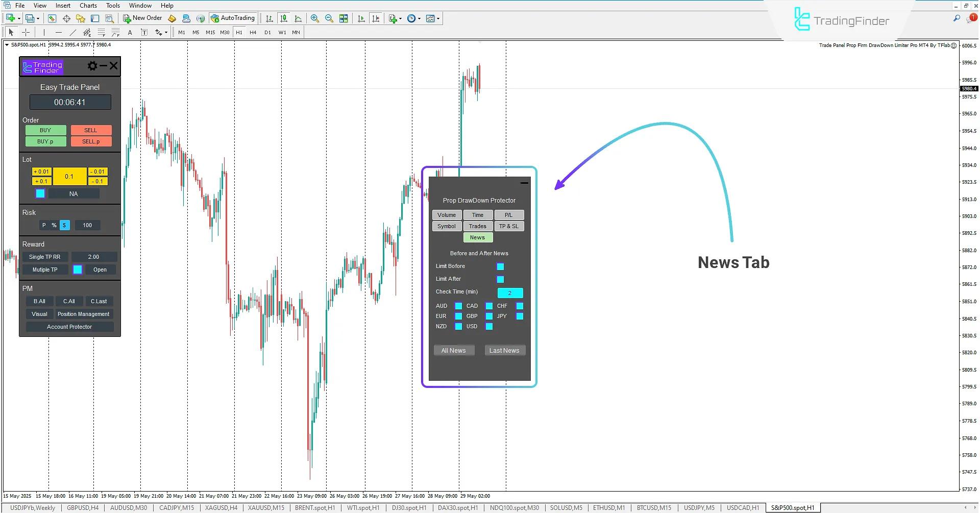Switch chart to candlestick mode
Viewport: 980px width, 513px height.
[284, 18]
